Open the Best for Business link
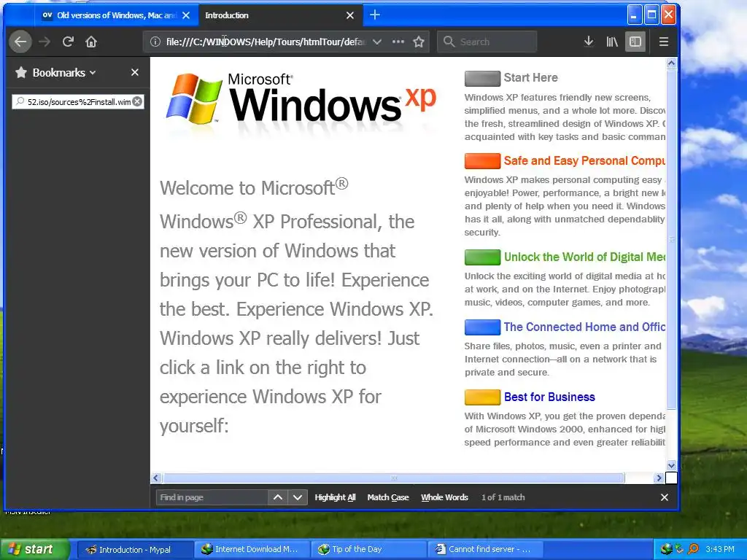747x560 pixels. (x=549, y=397)
